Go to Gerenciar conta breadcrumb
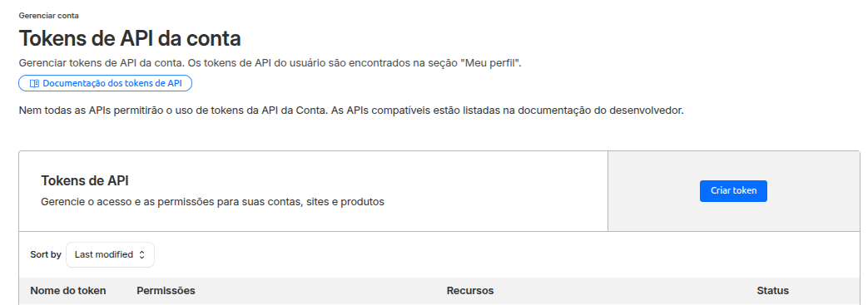 click(x=49, y=16)
